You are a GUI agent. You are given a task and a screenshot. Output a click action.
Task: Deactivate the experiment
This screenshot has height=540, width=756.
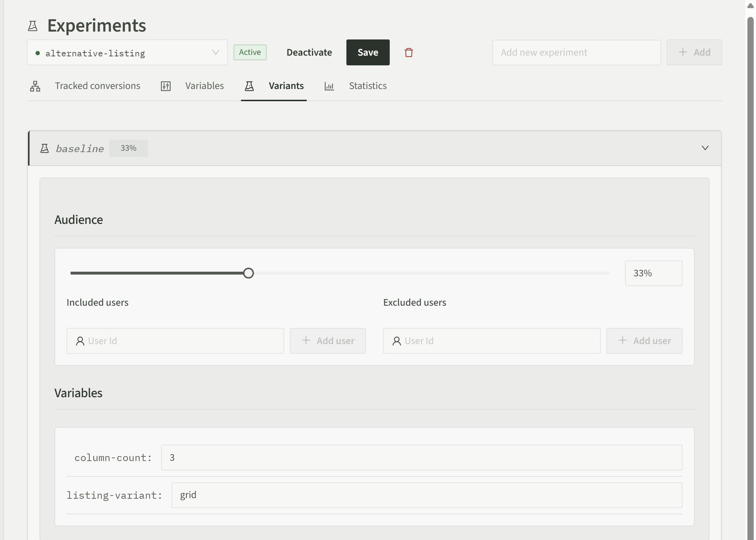[309, 52]
